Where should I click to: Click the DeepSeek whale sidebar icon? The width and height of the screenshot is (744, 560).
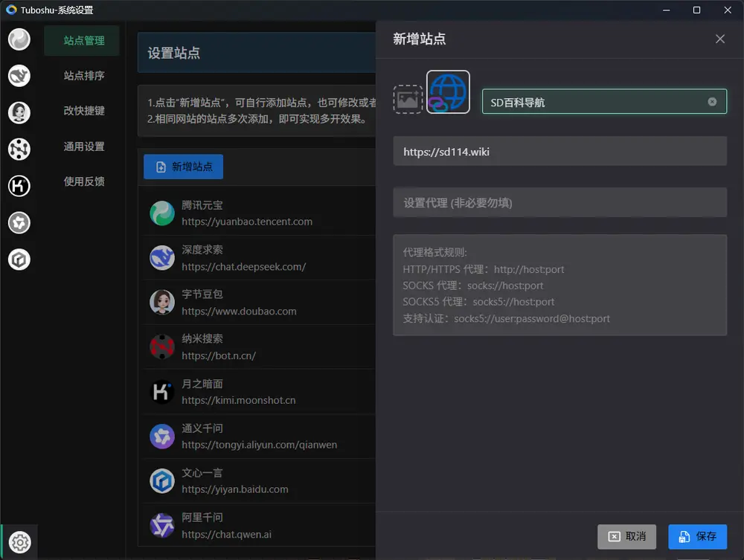[19, 76]
